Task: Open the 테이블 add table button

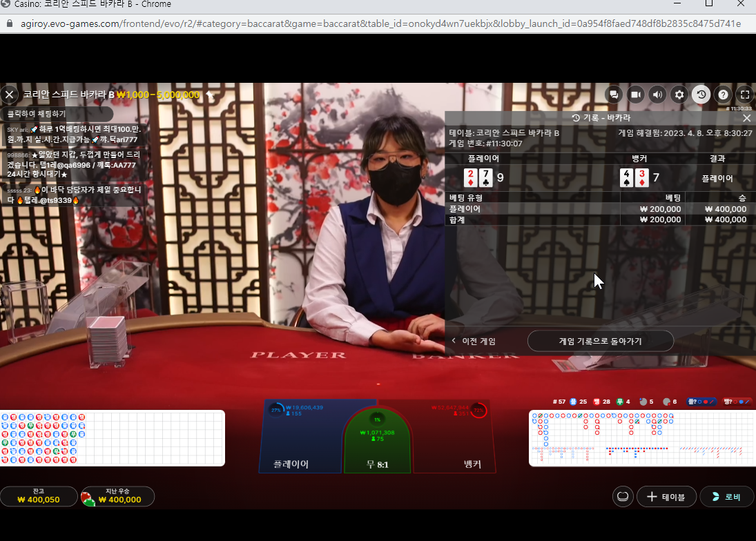Action: tap(666, 497)
